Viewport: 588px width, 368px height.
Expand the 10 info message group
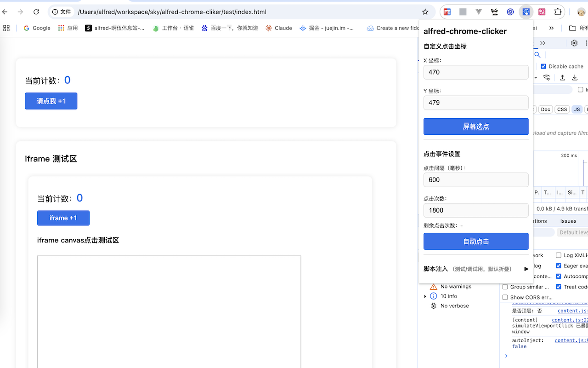425,296
